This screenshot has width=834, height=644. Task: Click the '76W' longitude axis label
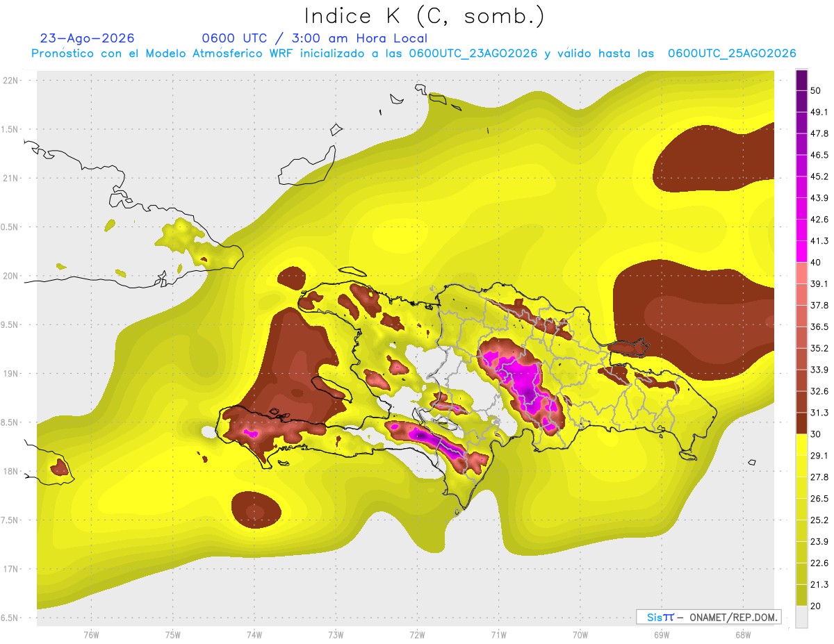click(x=91, y=635)
